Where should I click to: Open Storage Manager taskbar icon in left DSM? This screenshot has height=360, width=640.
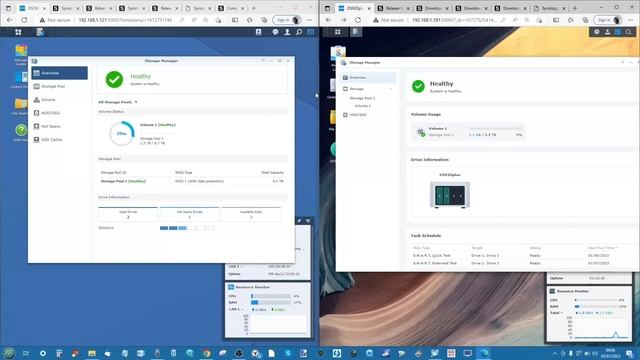pos(40,32)
